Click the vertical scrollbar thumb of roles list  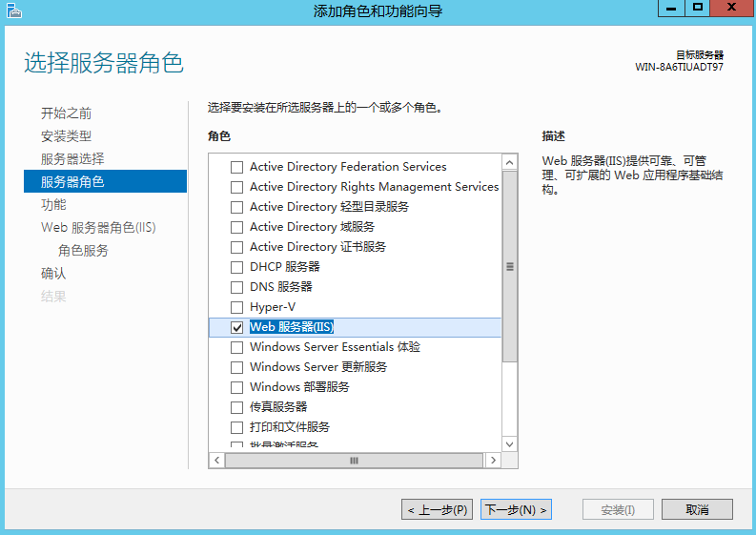pyautogui.click(x=510, y=267)
